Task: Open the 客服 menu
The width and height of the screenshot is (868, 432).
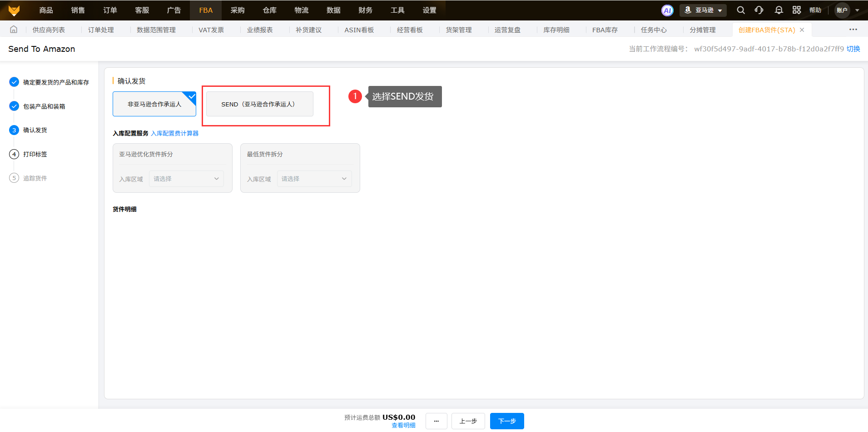Action: (142, 10)
